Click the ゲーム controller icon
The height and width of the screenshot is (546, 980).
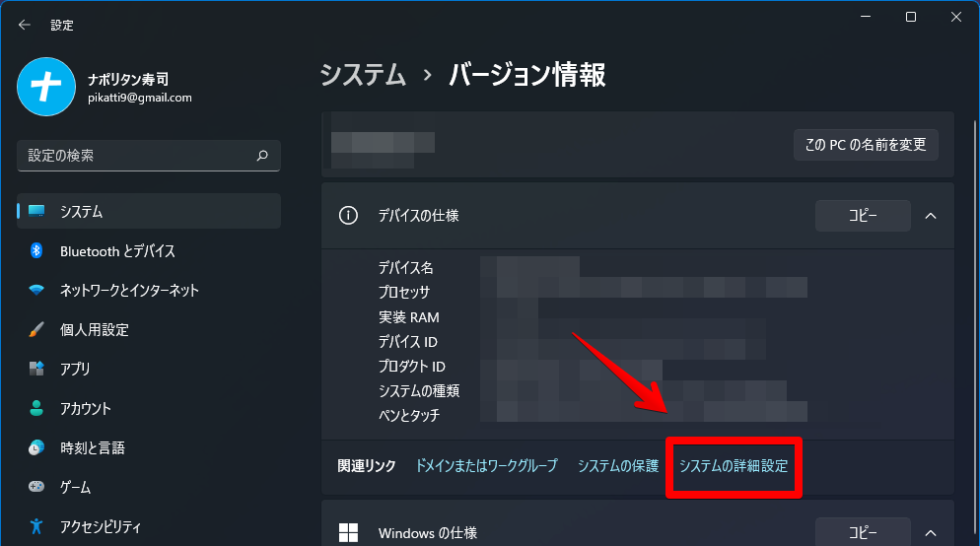(x=36, y=487)
